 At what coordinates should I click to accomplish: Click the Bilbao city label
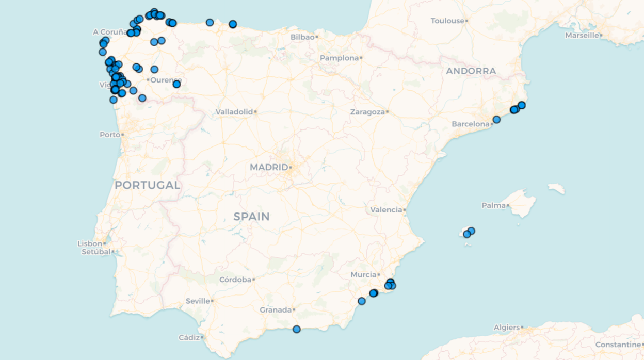click(x=302, y=37)
